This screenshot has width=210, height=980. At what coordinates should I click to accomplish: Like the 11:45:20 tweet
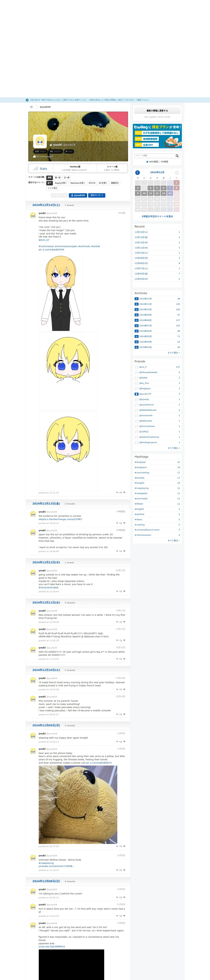point(124,640)
